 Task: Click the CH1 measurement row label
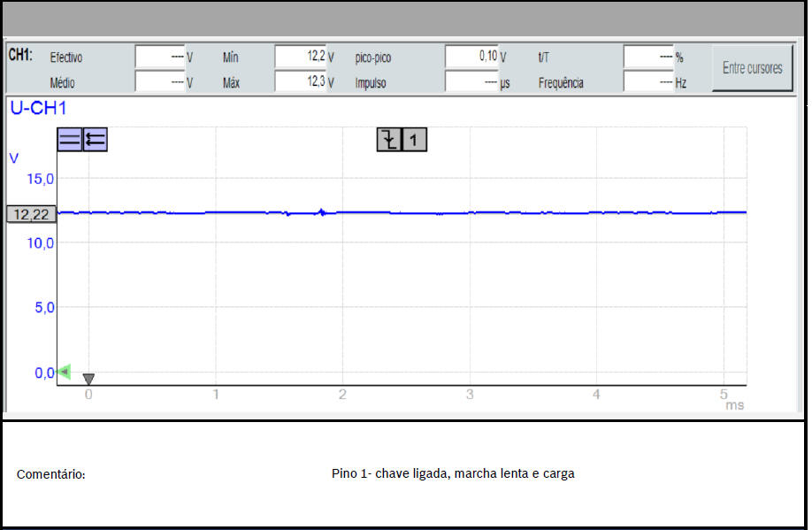(20, 55)
